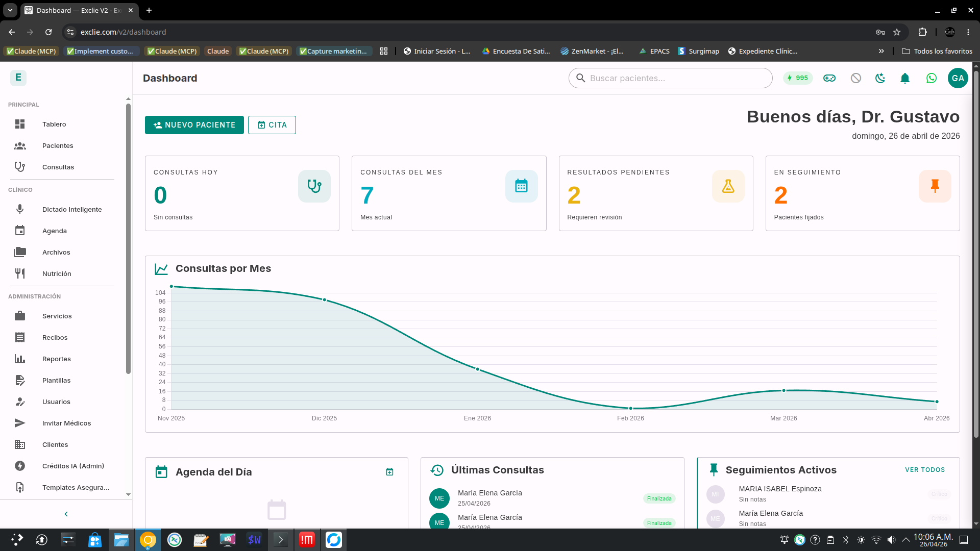The height and width of the screenshot is (551, 980).
Task: Click the Invitar Médicos send icon
Action: pyautogui.click(x=19, y=423)
